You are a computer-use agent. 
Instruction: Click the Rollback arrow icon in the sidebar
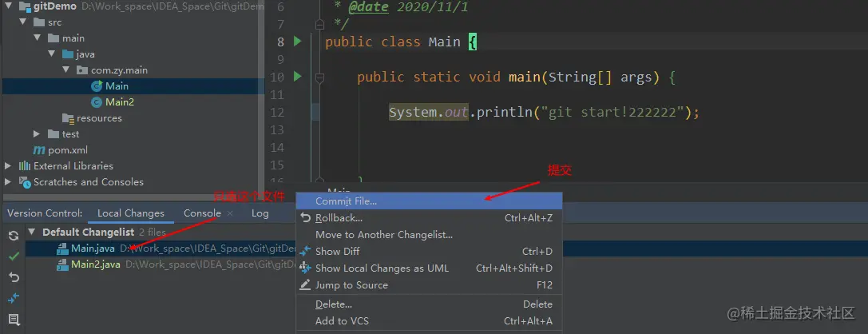click(14, 277)
